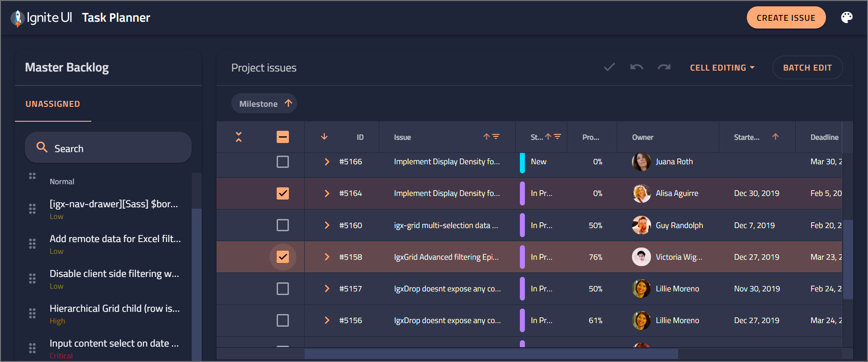Click the undo arrow icon
This screenshot has width=868, height=362.
coord(637,67)
